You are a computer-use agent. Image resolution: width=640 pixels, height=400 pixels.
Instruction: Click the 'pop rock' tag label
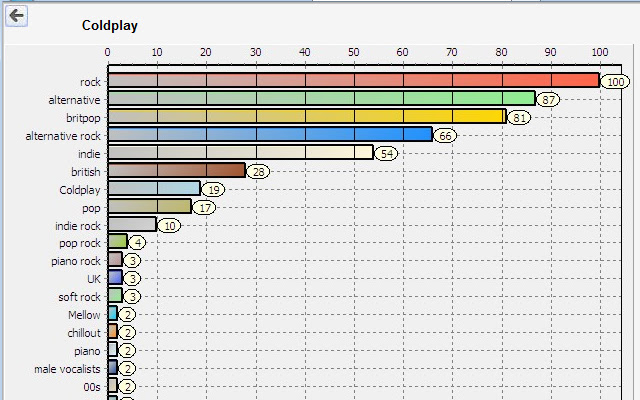click(x=80, y=243)
